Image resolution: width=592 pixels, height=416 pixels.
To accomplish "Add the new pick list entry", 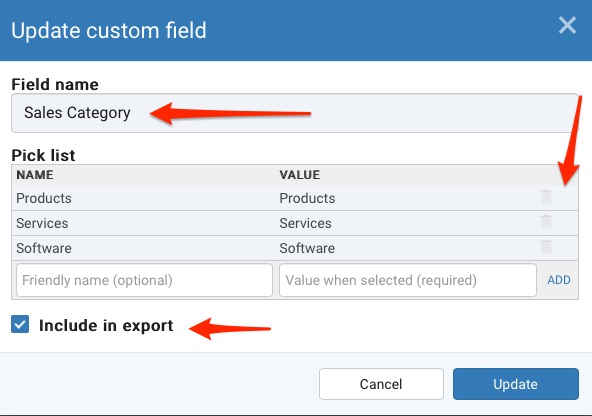I will [x=559, y=280].
